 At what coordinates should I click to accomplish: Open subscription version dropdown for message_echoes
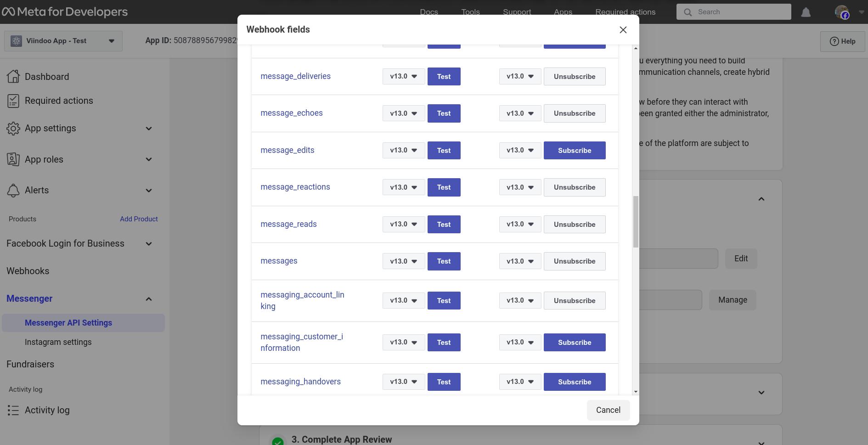[x=520, y=113]
